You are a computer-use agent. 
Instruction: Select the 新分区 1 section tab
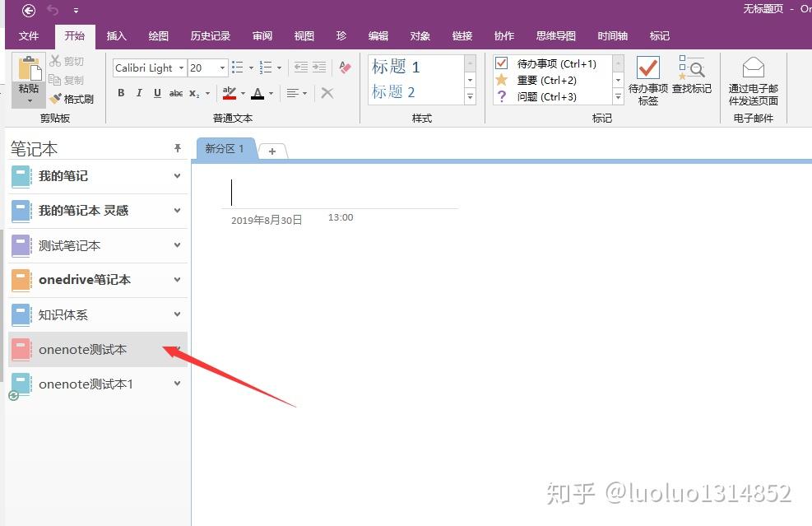[x=225, y=149]
